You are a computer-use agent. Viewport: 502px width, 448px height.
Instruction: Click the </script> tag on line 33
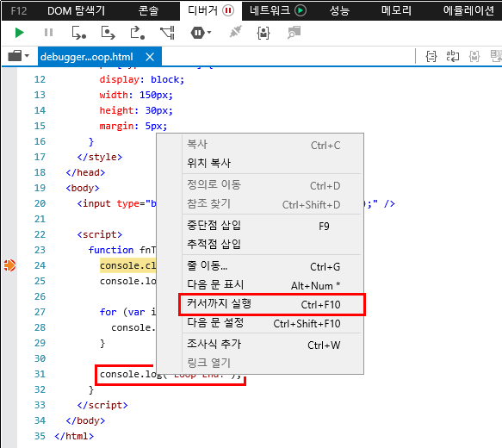tap(102, 405)
